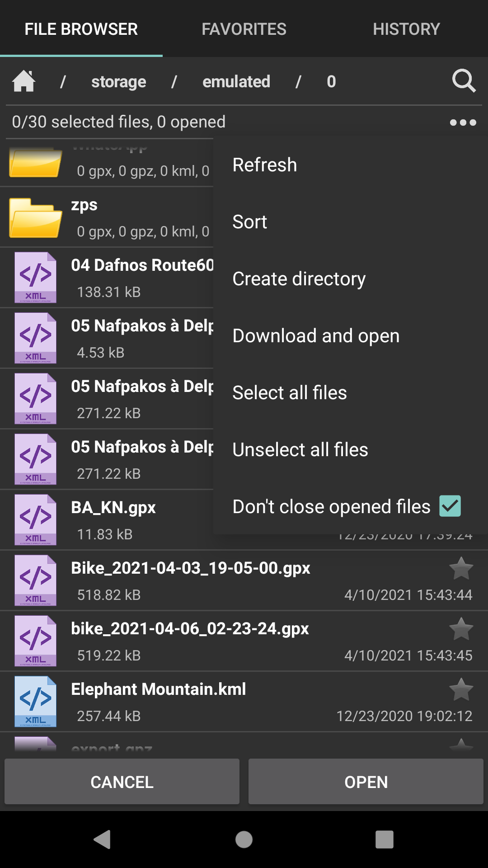Tap the three-dot overflow menu icon
Viewport: 488px width, 868px height.
(x=463, y=123)
